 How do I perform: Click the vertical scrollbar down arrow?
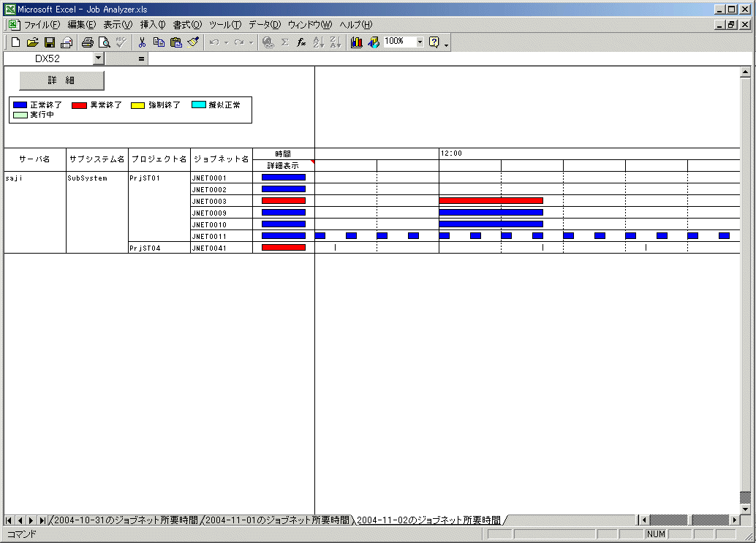click(745, 509)
